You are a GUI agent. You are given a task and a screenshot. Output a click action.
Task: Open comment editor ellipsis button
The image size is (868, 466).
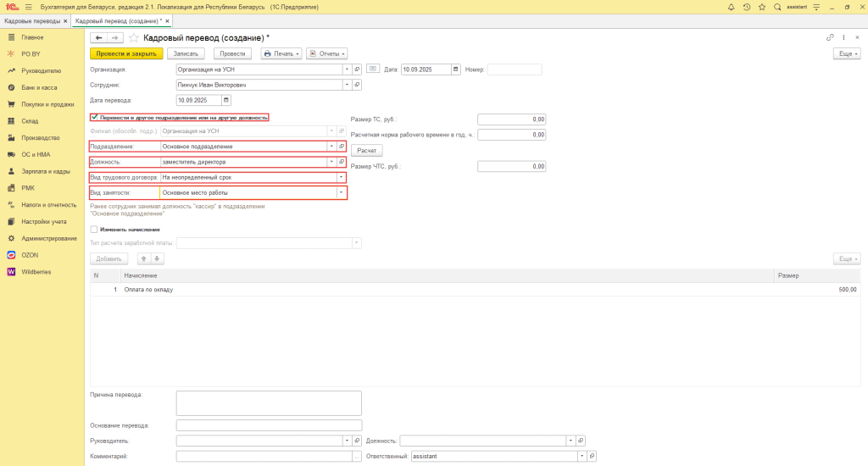point(357,457)
